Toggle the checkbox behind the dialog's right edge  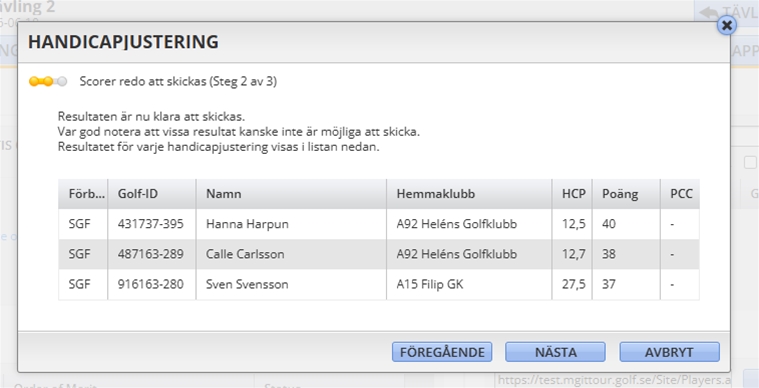tap(750, 163)
